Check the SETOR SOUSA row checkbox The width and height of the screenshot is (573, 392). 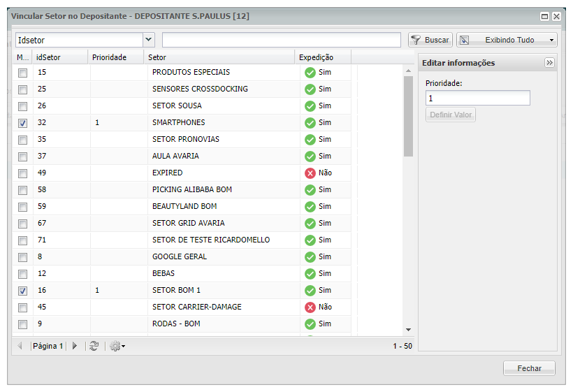(x=22, y=106)
